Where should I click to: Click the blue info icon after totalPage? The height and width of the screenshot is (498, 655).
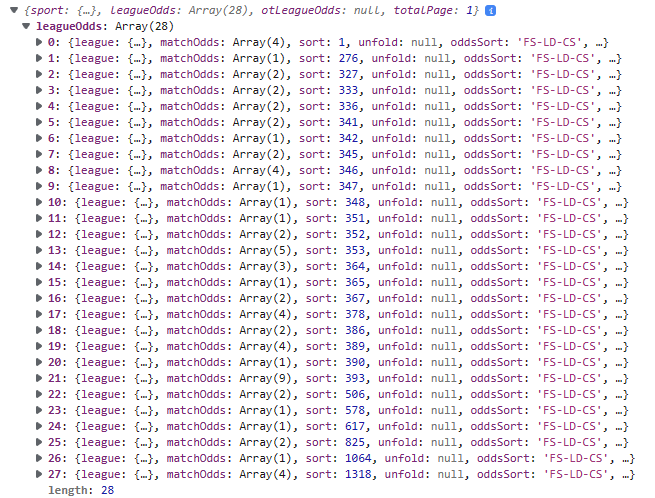pos(490,10)
